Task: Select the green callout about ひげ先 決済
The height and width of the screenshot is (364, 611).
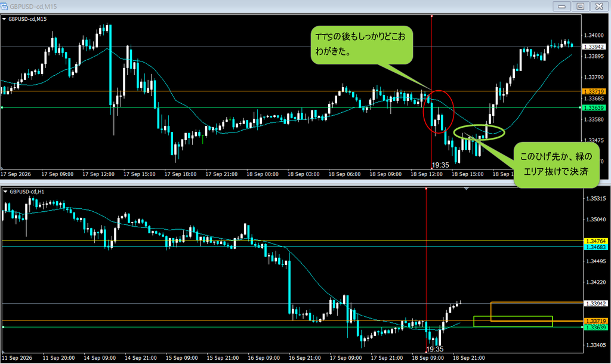Action: pyautogui.click(x=556, y=165)
